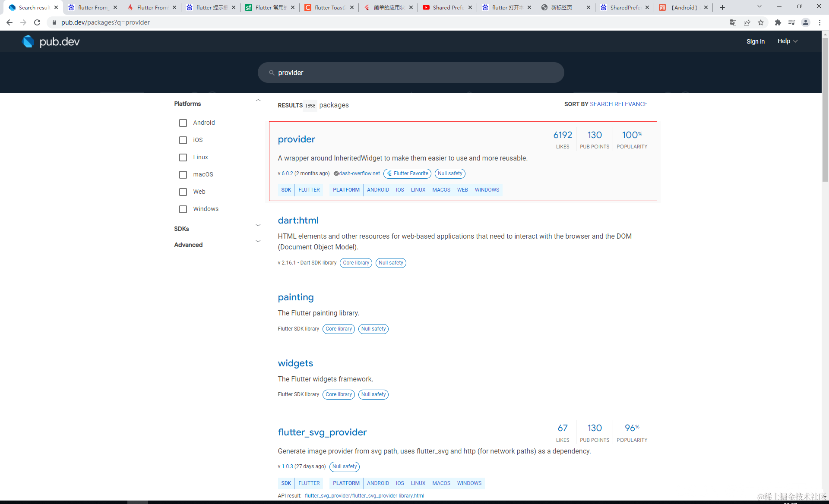This screenshot has width=829, height=504.
Task: Click Sign in button
Action: pos(755,41)
